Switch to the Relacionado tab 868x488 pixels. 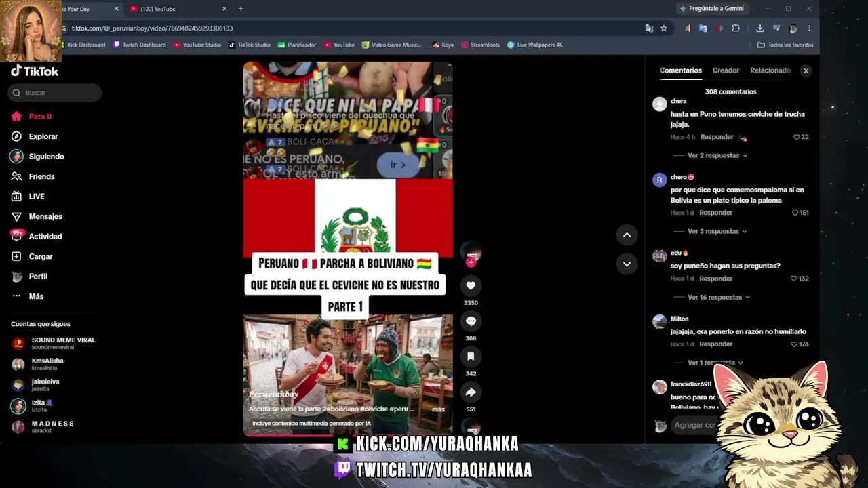tap(770, 70)
